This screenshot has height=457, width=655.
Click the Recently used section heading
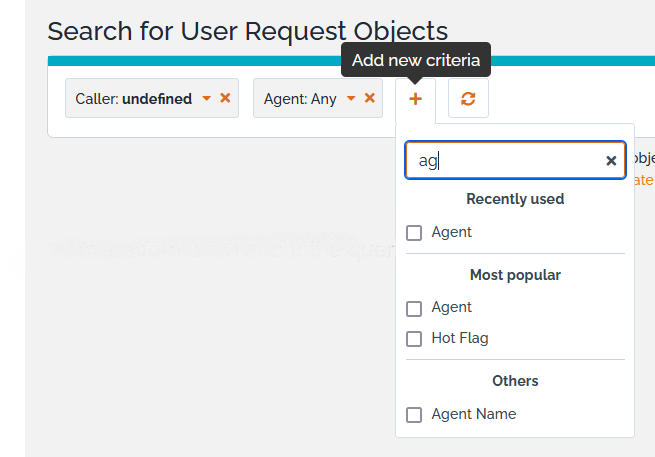515,199
